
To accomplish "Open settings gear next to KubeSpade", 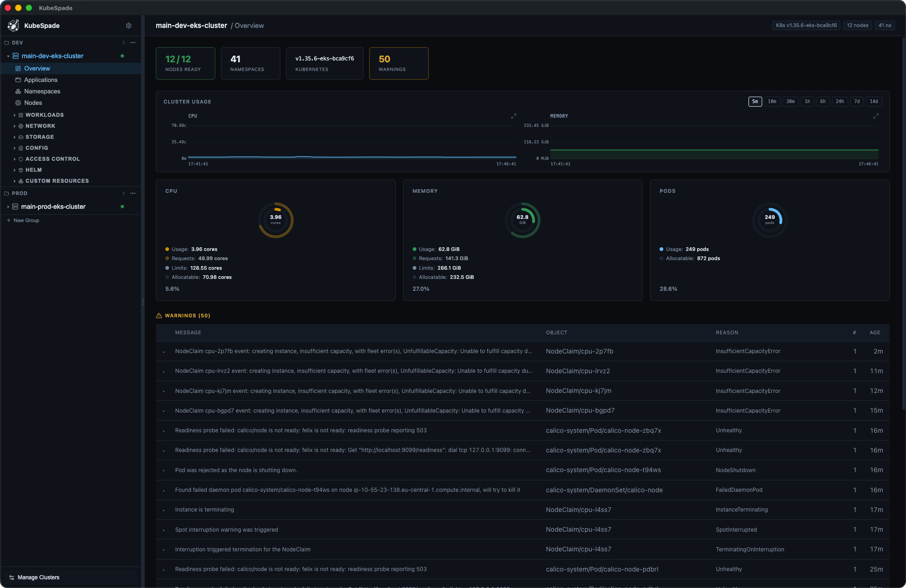I will click(129, 26).
